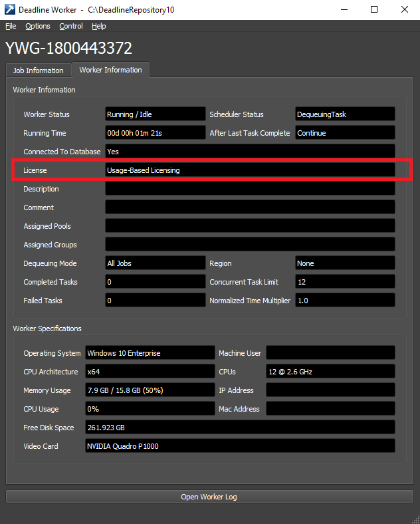
Task: Click the empty Assigned Pools field
Action: [x=250, y=226]
